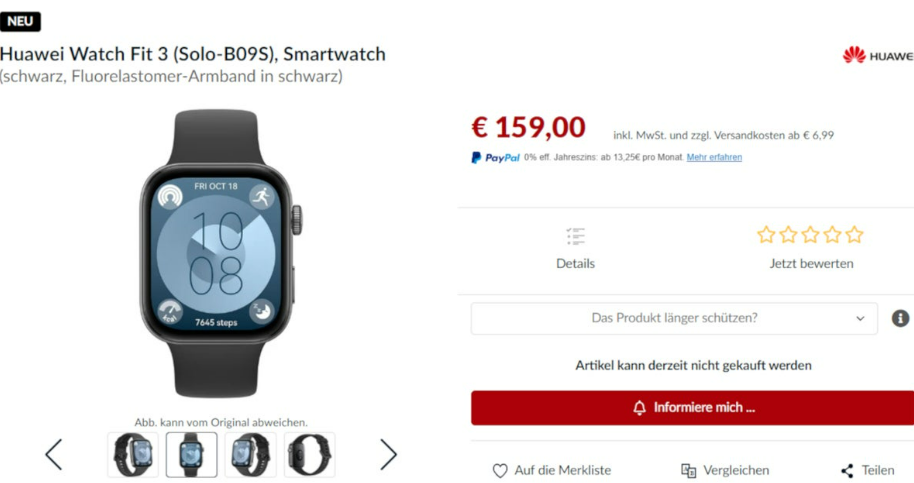Image resolution: width=914 pixels, height=483 pixels.
Task: Rate the product with the fifth star
Action: (855, 235)
